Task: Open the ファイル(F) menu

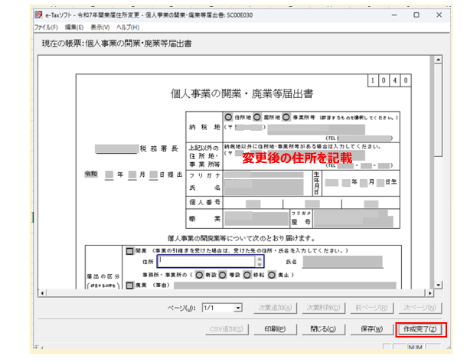Action: pyautogui.click(x=46, y=27)
